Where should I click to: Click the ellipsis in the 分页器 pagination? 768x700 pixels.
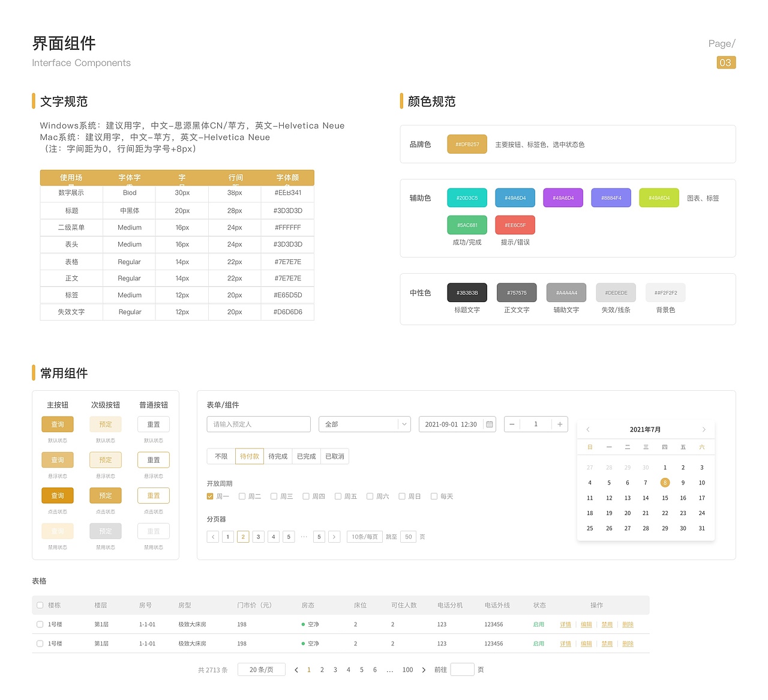click(x=304, y=537)
